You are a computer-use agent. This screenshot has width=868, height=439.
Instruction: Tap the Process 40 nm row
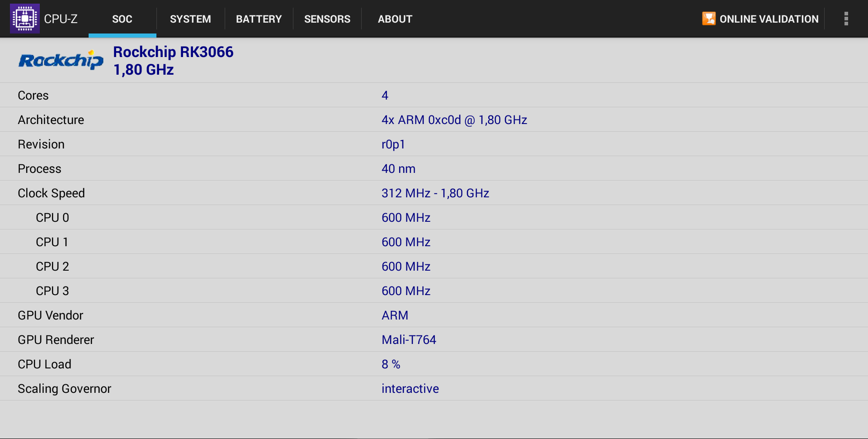click(434, 169)
